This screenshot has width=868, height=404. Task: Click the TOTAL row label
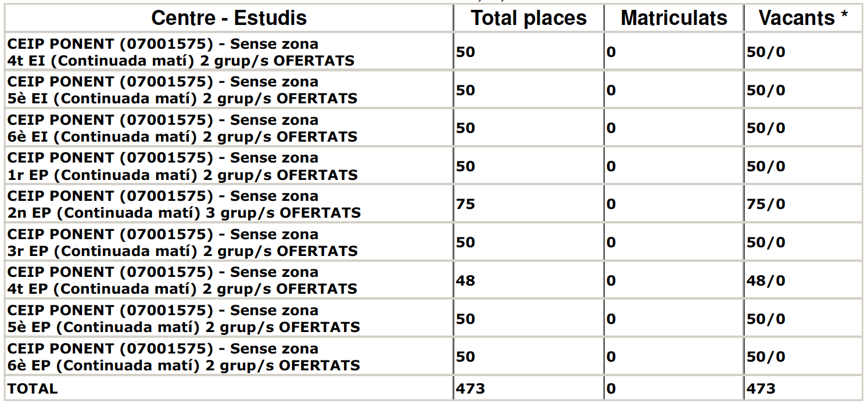[33, 388]
